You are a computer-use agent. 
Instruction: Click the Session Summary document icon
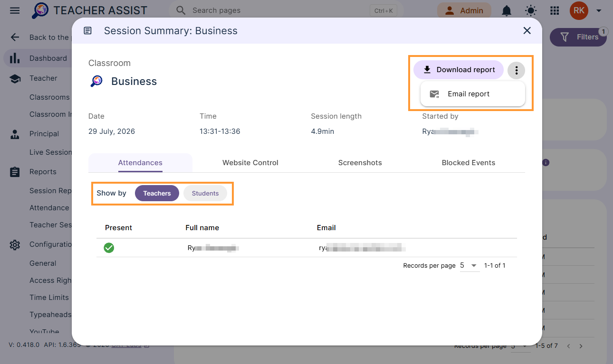point(87,31)
